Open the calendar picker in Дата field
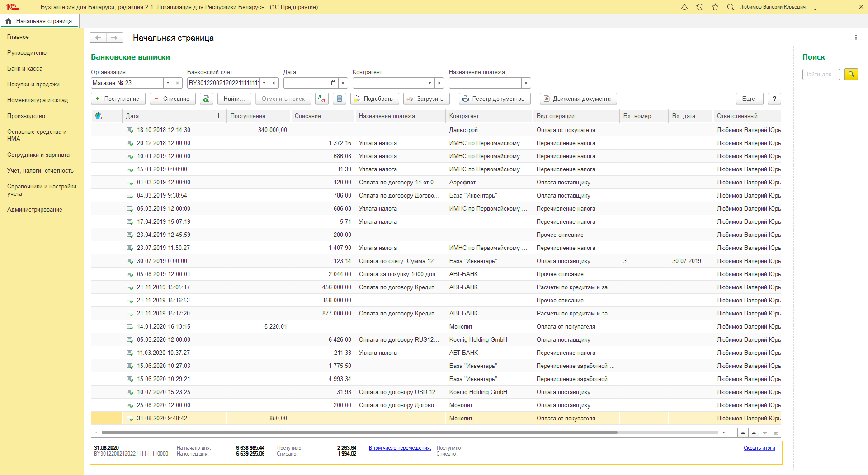The width and height of the screenshot is (868, 475). click(x=333, y=83)
